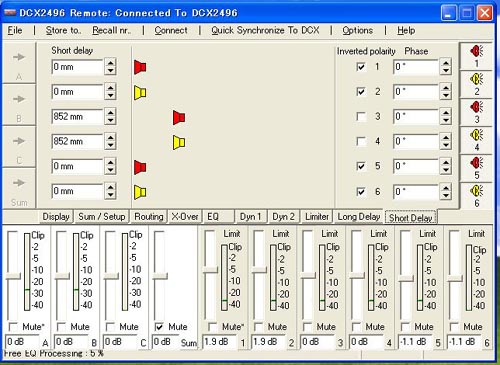
Task: Click Quick Synchronize To DCX
Action: [x=265, y=30]
